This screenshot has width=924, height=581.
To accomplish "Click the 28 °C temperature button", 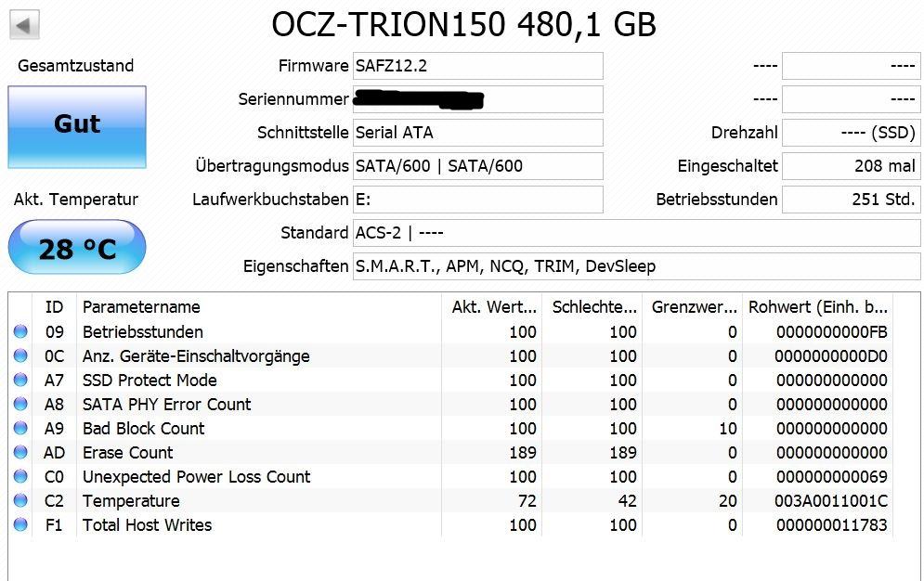I will (x=77, y=247).
